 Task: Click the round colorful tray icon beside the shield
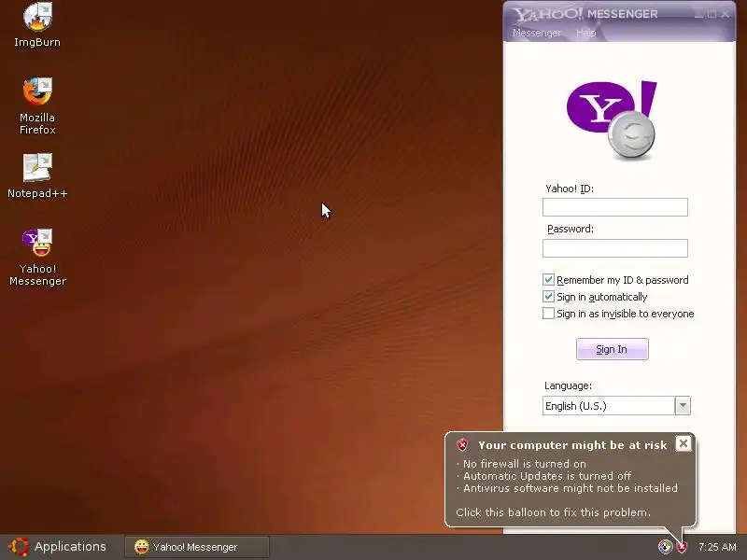click(665, 547)
